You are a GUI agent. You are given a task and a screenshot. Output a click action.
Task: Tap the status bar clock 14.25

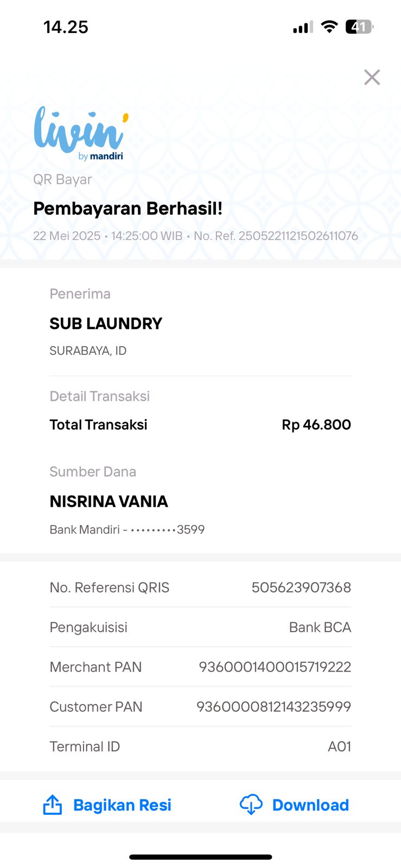[x=66, y=27]
